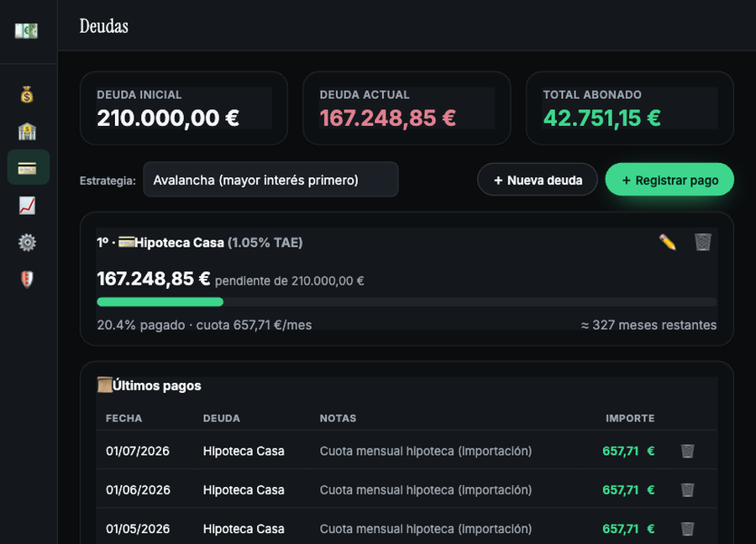
Task: Edit Hipoteca Casa with the pencil icon
Action: pyautogui.click(x=668, y=242)
